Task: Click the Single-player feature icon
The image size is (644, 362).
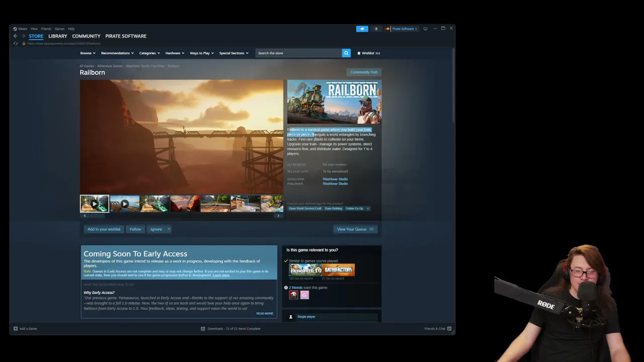Action: 290,317
